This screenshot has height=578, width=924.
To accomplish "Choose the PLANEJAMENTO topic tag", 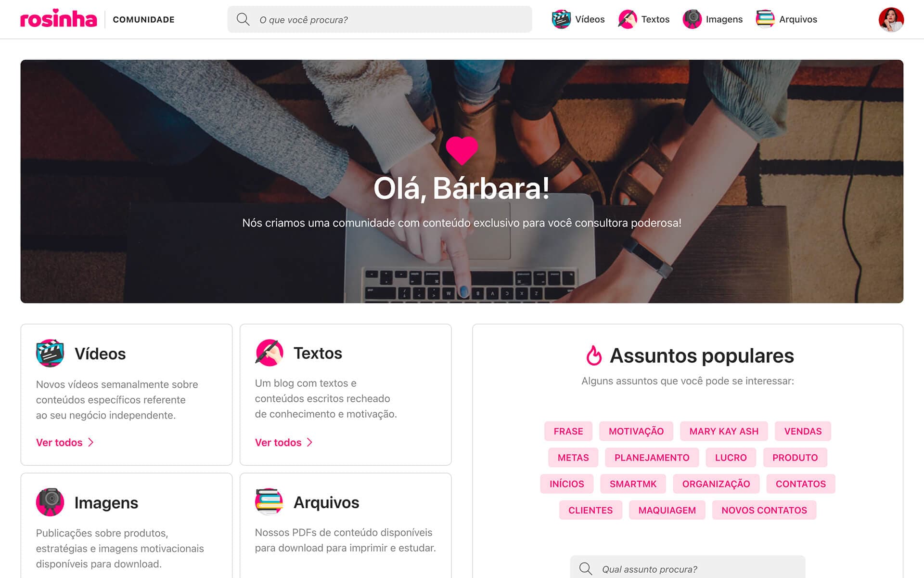I will point(652,458).
